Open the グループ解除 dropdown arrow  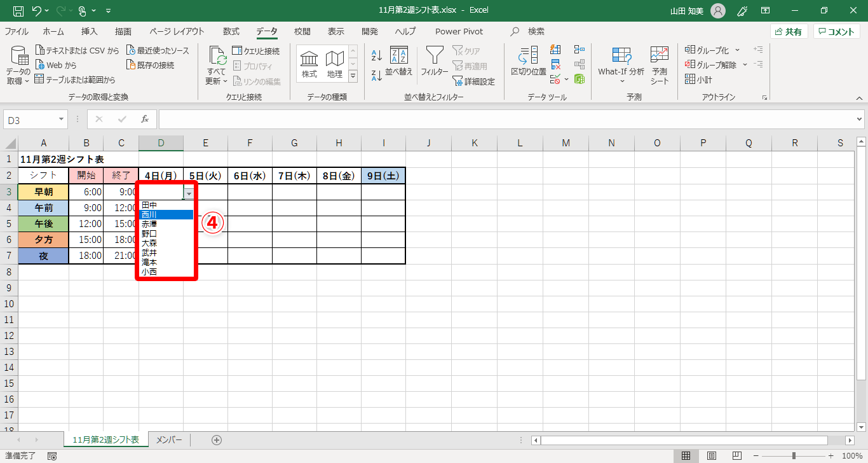click(745, 64)
